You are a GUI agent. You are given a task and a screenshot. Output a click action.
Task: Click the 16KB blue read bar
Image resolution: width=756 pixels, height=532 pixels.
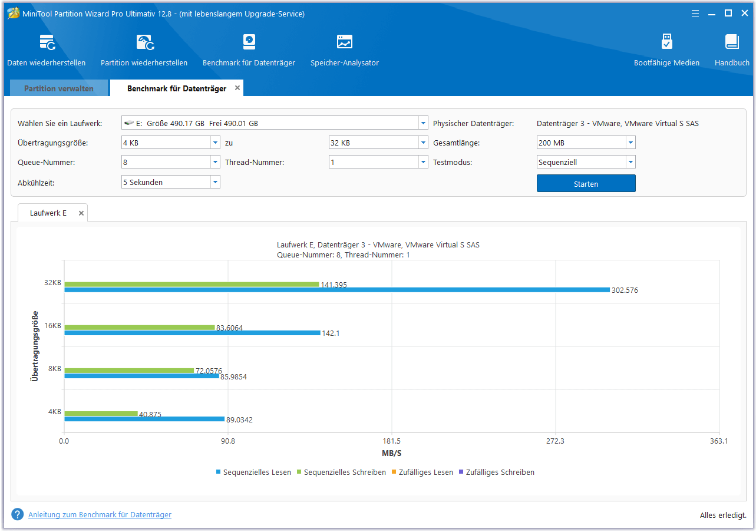[x=192, y=333]
